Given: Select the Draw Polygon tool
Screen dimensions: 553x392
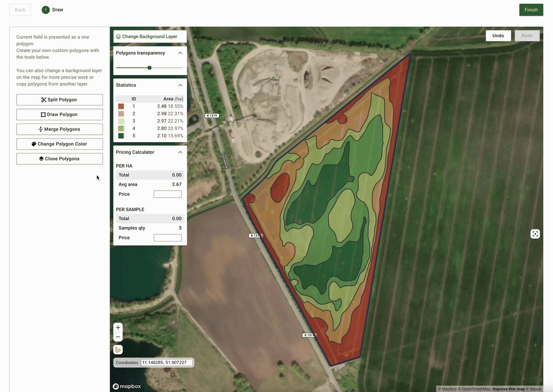Looking at the screenshot, I should pos(60,115).
